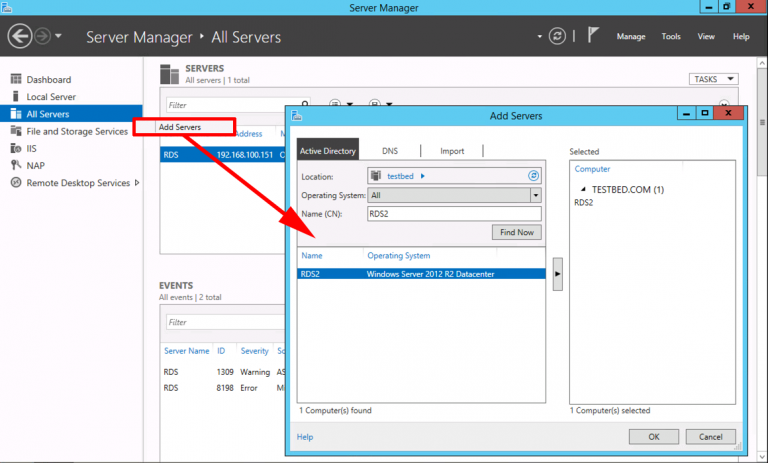Move selected computer with right arrow button
The width and height of the screenshot is (768, 463).
pyautogui.click(x=557, y=274)
